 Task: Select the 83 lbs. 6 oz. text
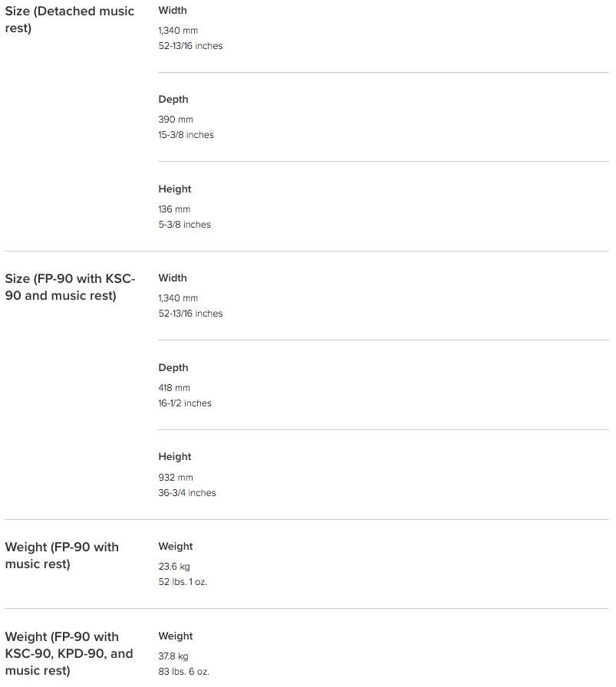point(183,672)
